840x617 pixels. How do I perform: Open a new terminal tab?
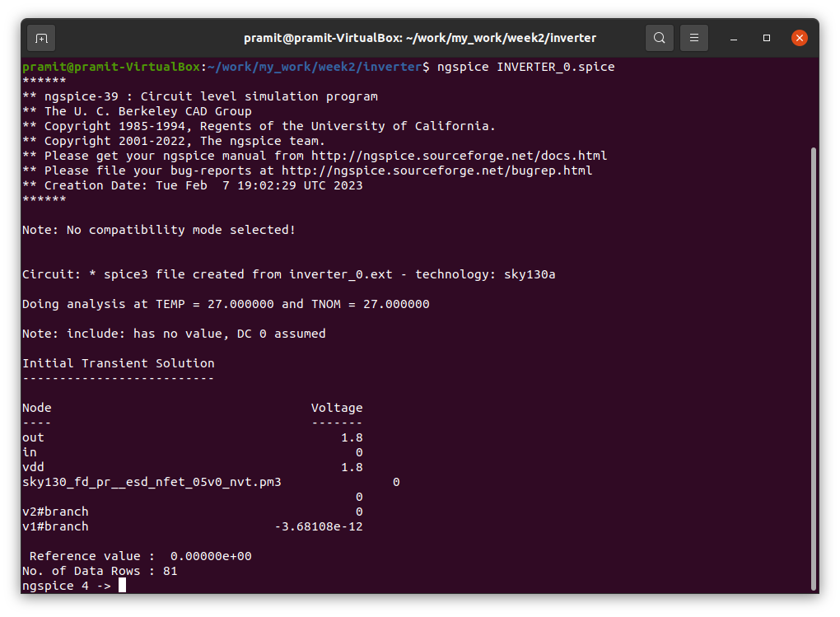41,38
